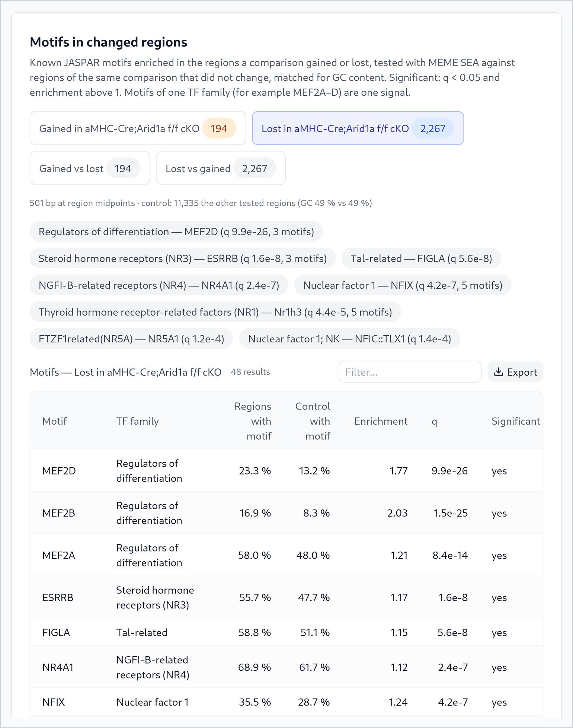The height and width of the screenshot is (728, 573).
Task: Click the Nuclear factor 1 NFIX chip
Action: point(403,285)
